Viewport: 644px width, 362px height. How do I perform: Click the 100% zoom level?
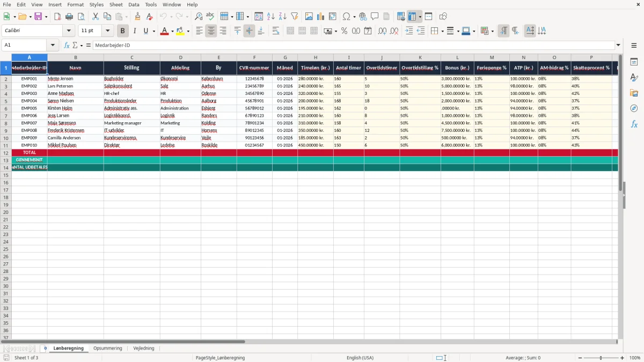(x=635, y=358)
